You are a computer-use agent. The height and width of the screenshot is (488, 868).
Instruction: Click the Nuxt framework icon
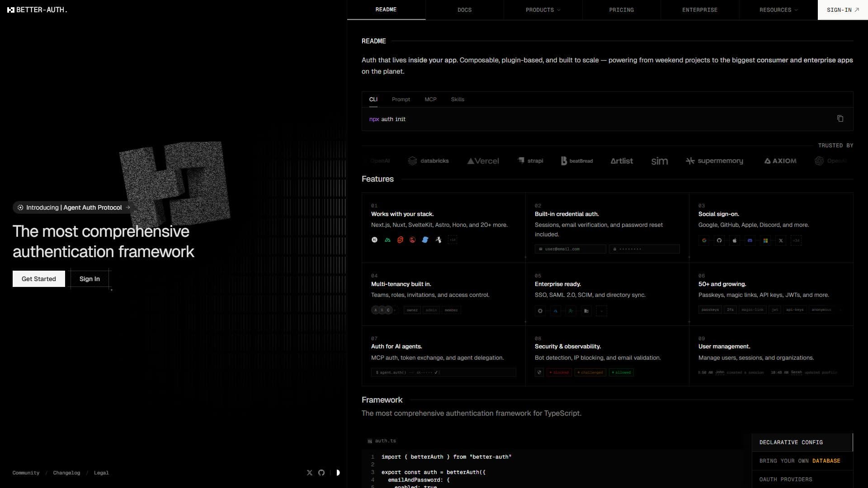click(x=387, y=240)
